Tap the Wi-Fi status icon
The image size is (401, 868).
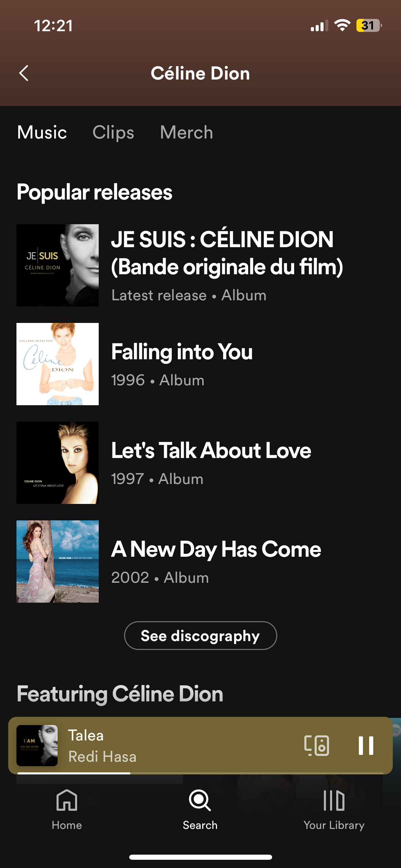[342, 25]
